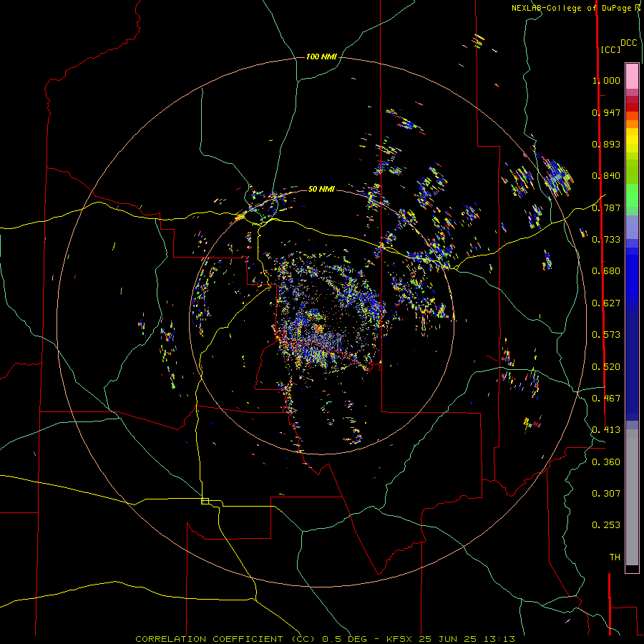The width and height of the screenshot is (644, 644).
Task: Click the 0.893 legend value
Action: pos(606,144)
